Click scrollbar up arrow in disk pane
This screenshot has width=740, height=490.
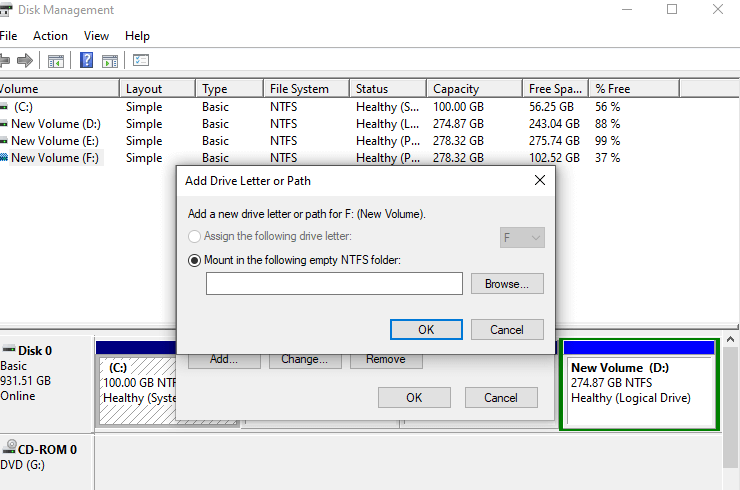pos(730,339)
